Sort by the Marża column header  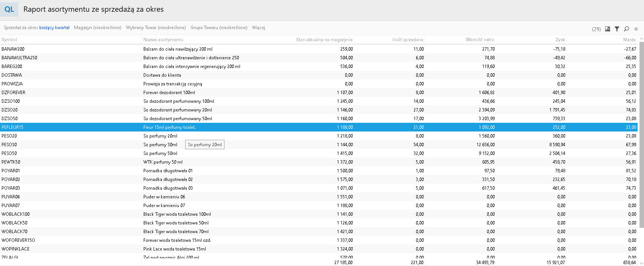pyautogui.click(x=629, y=40)
